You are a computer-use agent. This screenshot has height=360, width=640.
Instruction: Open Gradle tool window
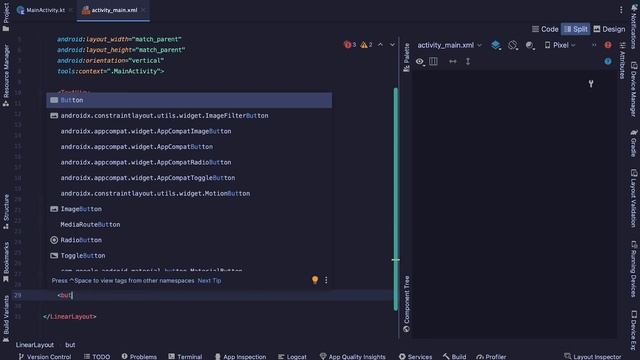coord(633,143)
